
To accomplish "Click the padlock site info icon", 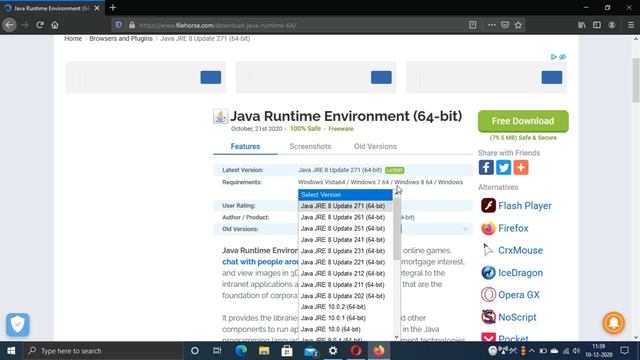I will pos(132,25).
